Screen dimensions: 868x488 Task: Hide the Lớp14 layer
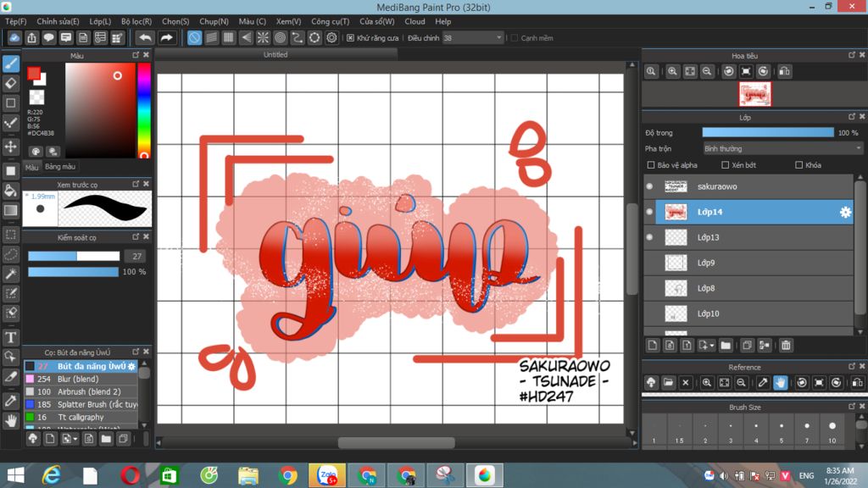[650, 212]
